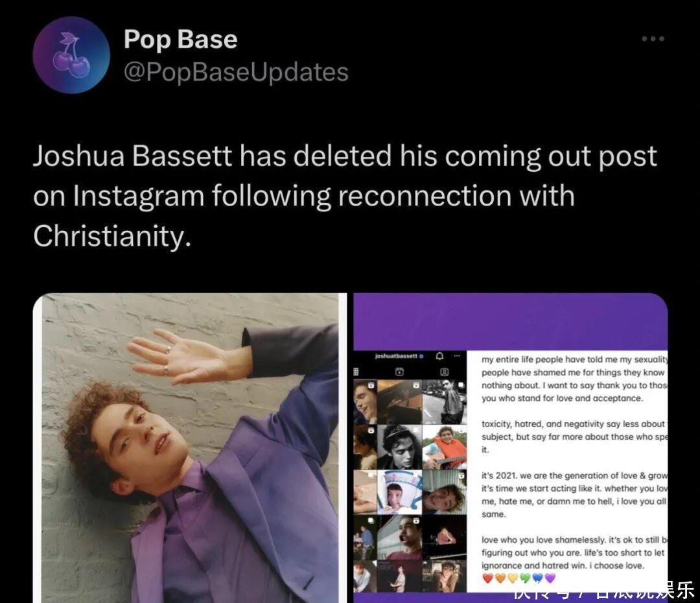The width and height of the screenshot is (700, 603).
Task: Open the street photo thumbnail in top row
Action: click(x=444, y=401)
